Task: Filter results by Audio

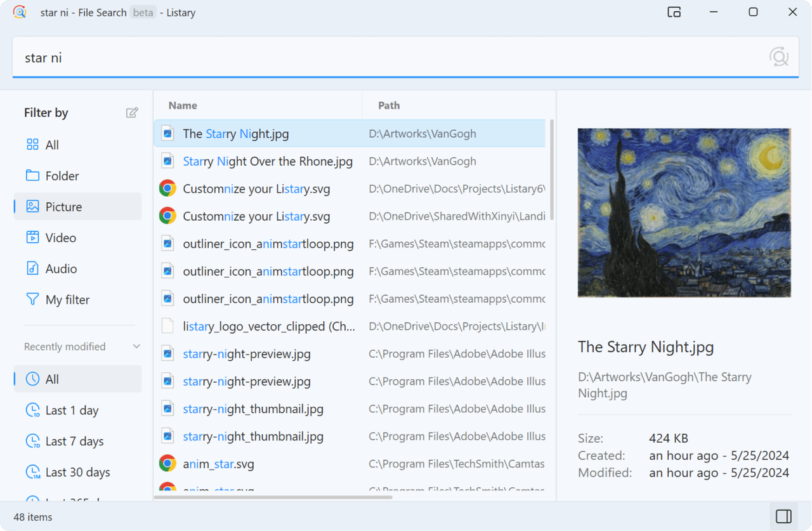Action: [77, 269]
